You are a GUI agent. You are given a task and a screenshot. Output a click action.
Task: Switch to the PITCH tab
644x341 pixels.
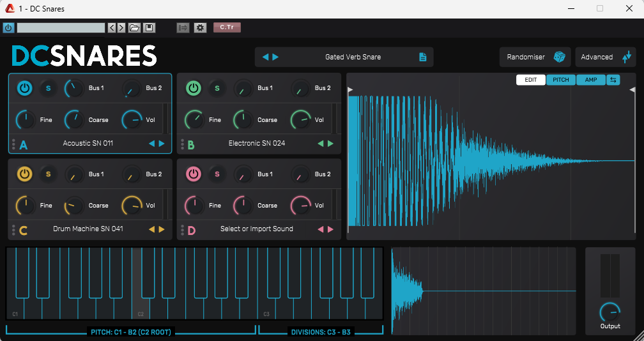[561, 80]
